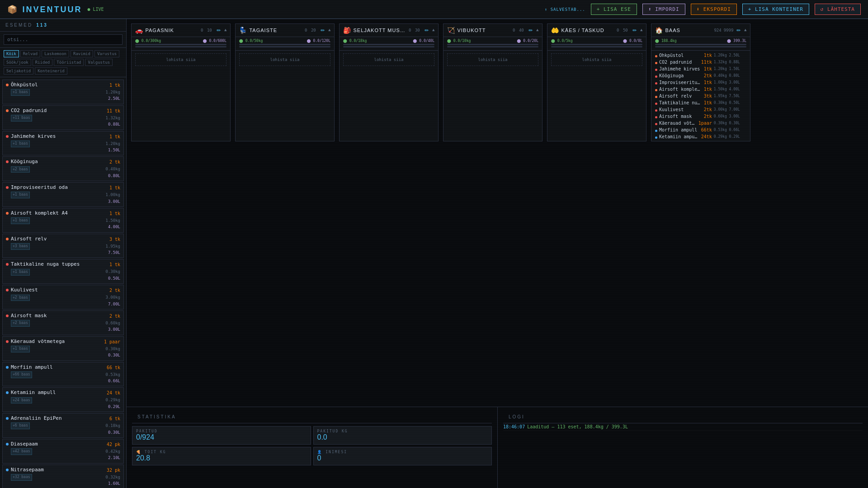Click the Lisa konteiner button
This screenshot has height=488, width=868.
point(775,9)
